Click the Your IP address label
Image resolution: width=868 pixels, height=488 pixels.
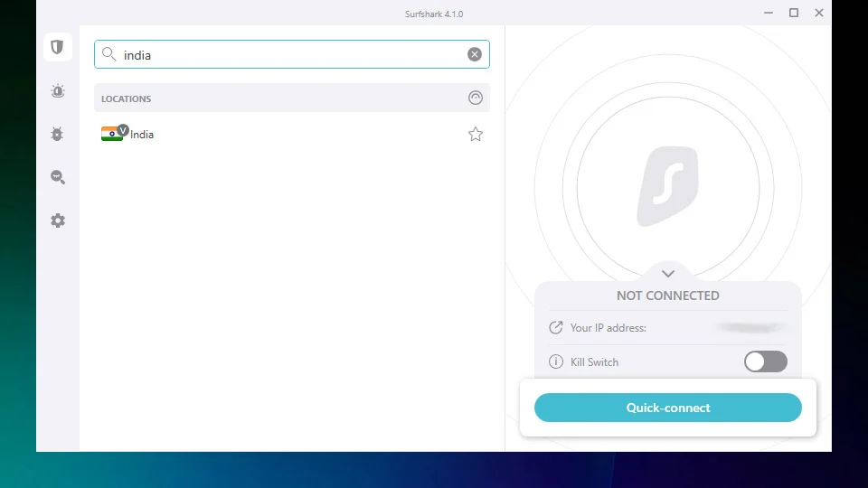(x=608, y=328)
